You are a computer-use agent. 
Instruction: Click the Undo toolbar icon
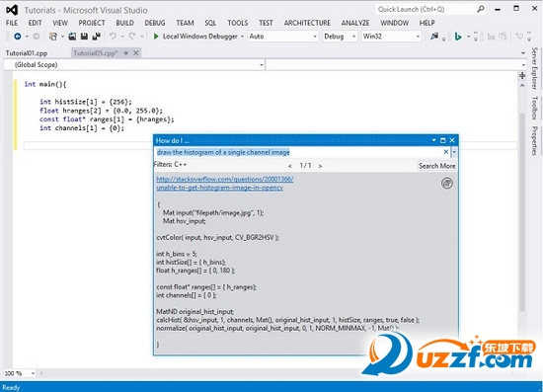tap(113, 37)
